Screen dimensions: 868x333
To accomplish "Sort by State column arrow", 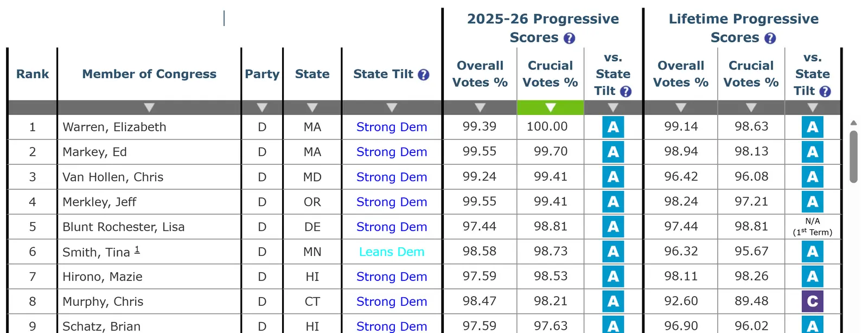I will click(312, 107).
